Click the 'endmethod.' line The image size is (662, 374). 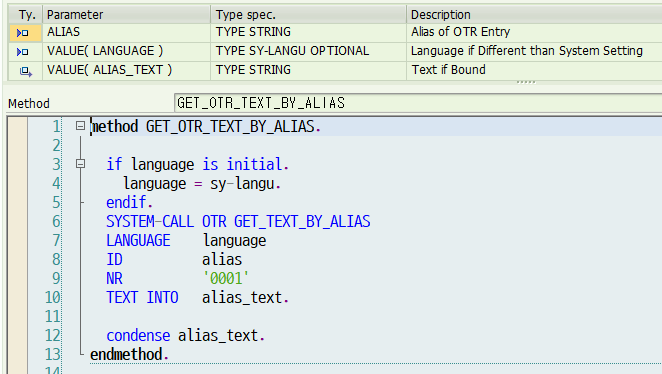coord(129,355)
